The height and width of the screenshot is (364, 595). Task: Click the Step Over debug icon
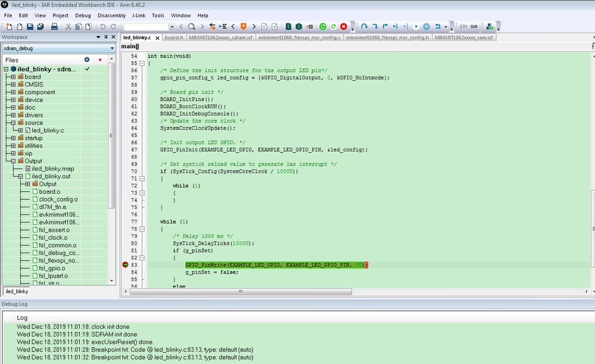coord(365,27)
